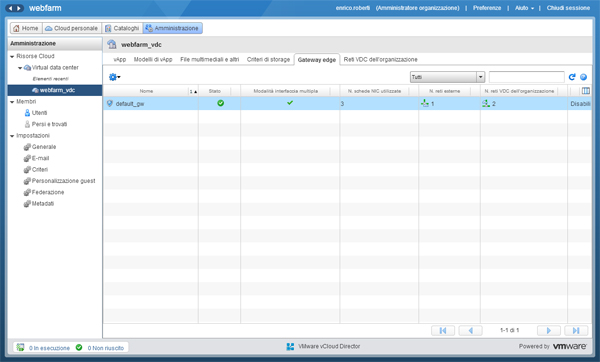Open the Home tab
600x362 pixels.
26,28
